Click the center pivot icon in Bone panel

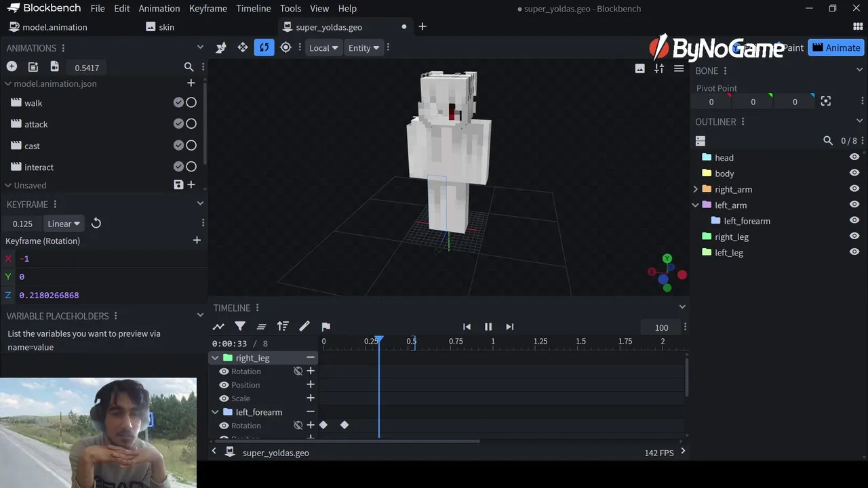[825, 101]
